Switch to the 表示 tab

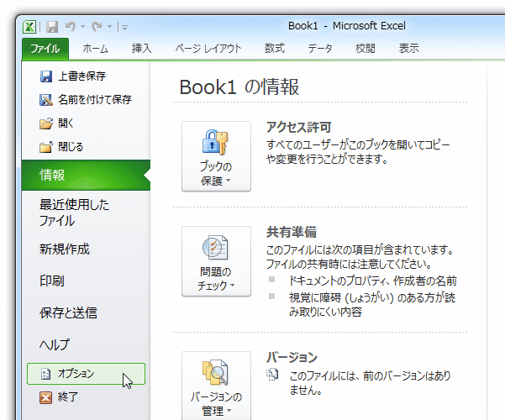pos(409,49)
